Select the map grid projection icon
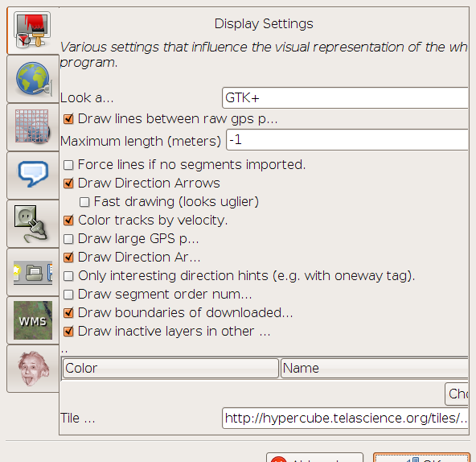The width and height of the screenshot is (476, 462). tap(33, 127)
